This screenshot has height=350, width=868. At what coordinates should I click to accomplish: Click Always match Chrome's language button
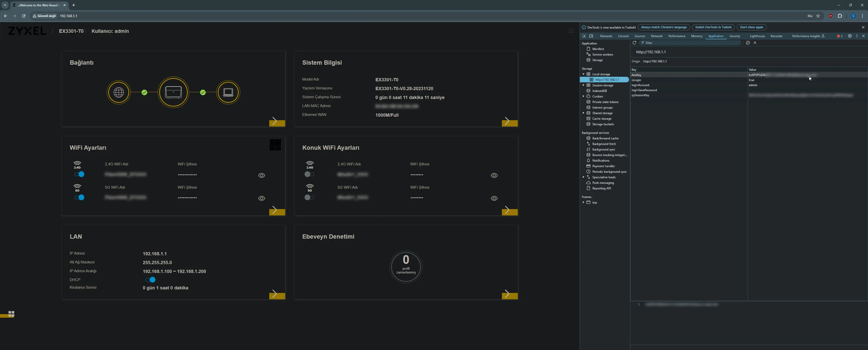point(663,27)
